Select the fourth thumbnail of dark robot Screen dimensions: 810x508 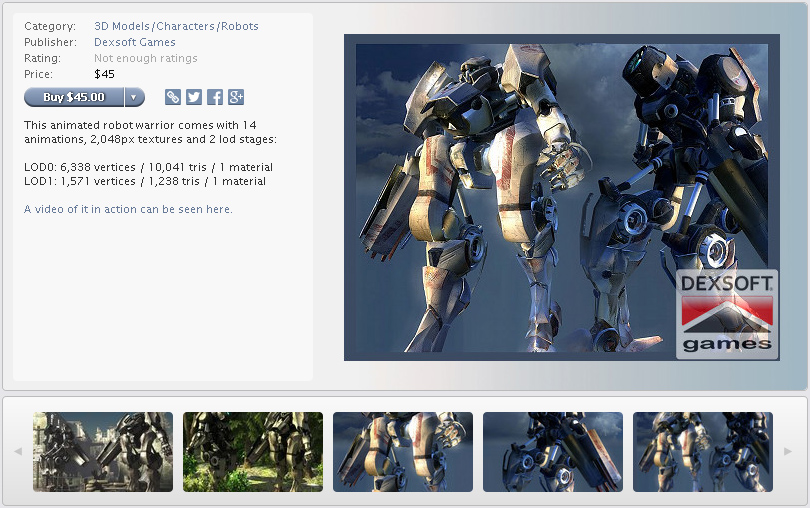click(553, 452)
